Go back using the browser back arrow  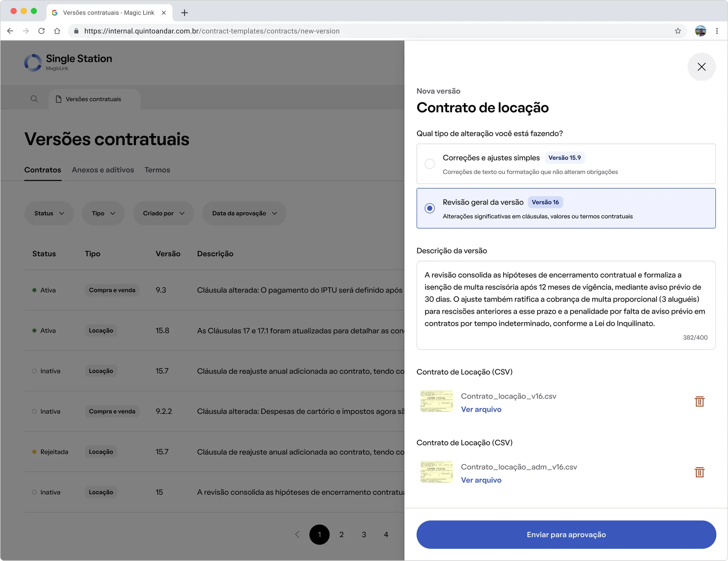[x=10, y=31]
